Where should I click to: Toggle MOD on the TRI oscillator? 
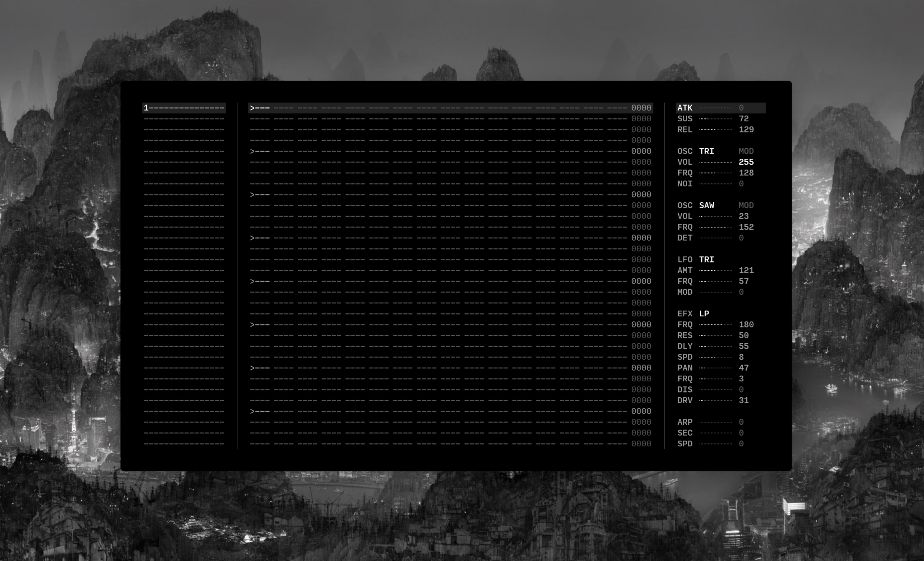(x=746, y=151)
